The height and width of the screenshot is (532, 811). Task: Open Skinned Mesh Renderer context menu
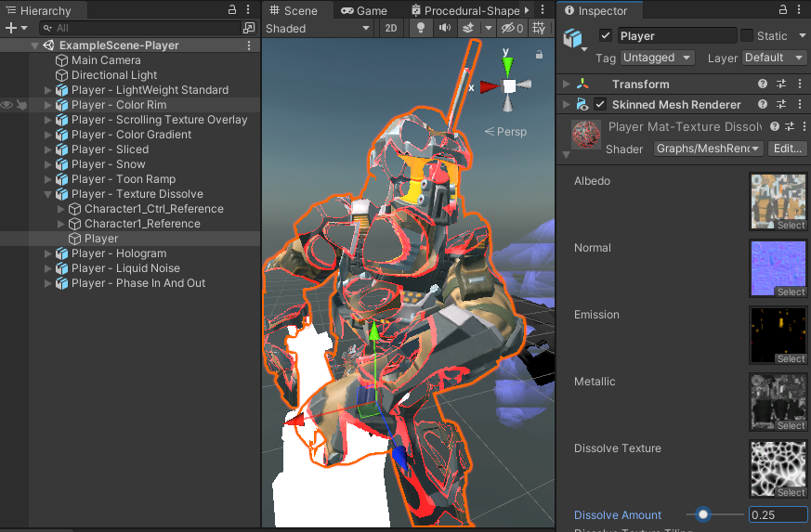tap(800, 104)
